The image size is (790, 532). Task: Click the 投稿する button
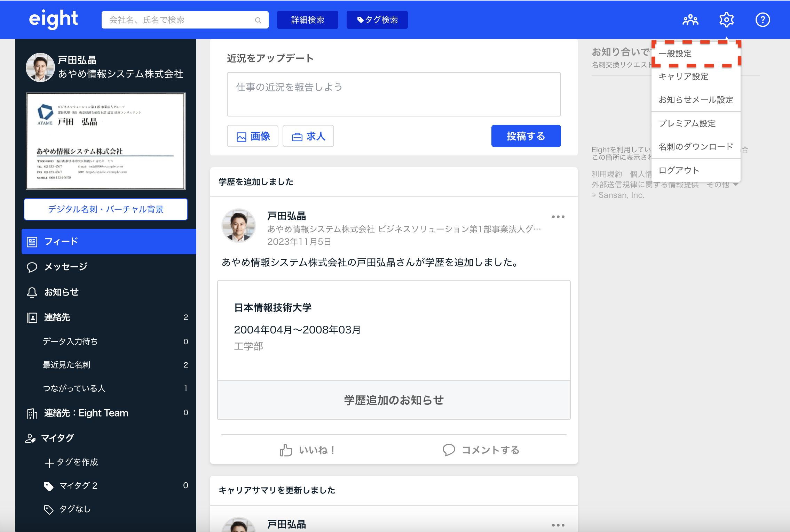(526, 136)
